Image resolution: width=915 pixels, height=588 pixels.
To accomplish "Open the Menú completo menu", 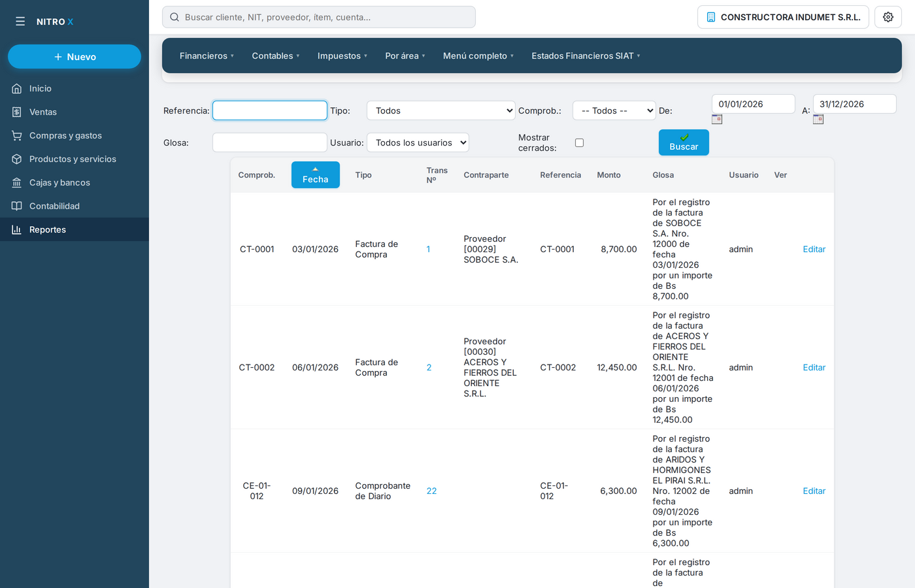I will [x=478, y=56].
